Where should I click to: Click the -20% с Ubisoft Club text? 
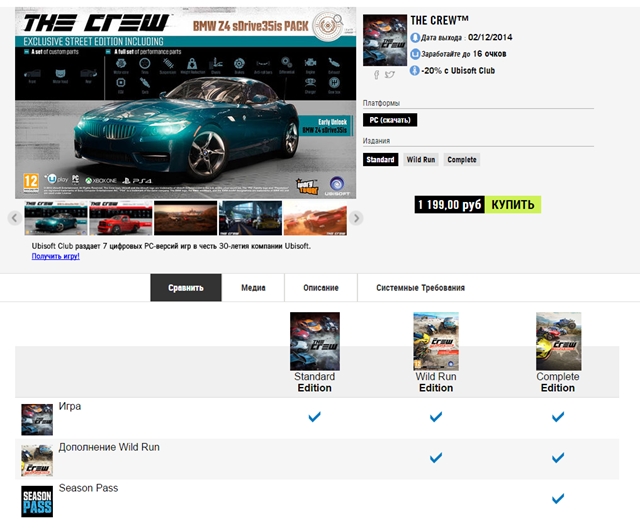click(458, 71)
